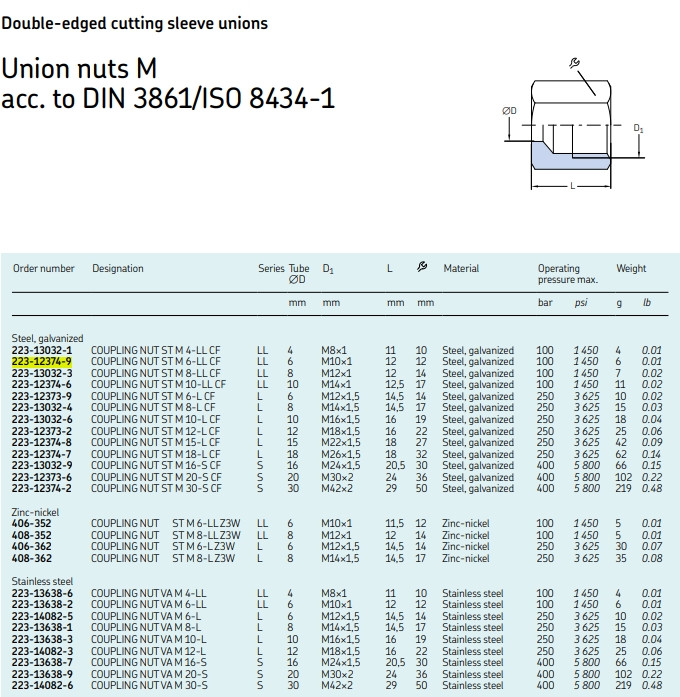Select order number 408-362

click(32, 558)
